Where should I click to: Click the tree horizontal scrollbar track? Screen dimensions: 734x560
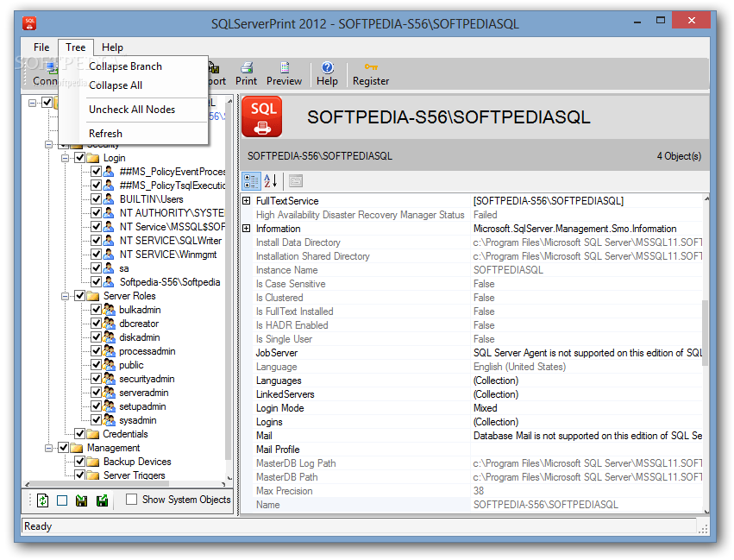pyautogui.click(x=127, y=484)
